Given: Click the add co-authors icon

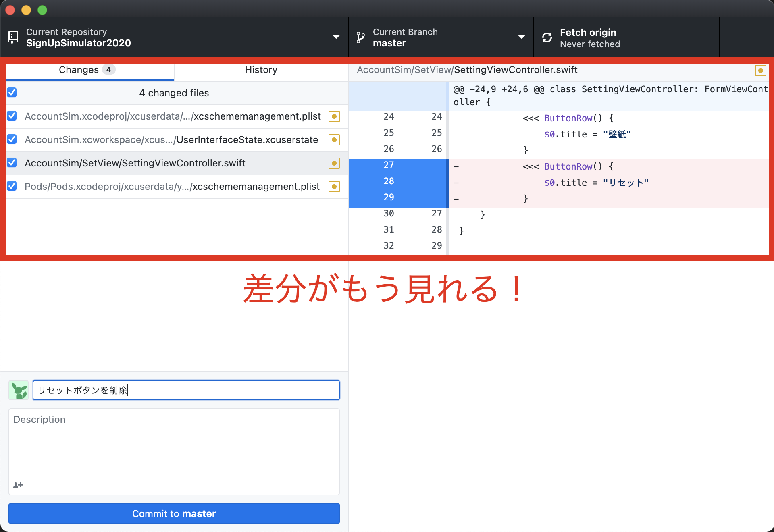Looking at the screenshot, I should pyautogui.click(x=18, y=485).
